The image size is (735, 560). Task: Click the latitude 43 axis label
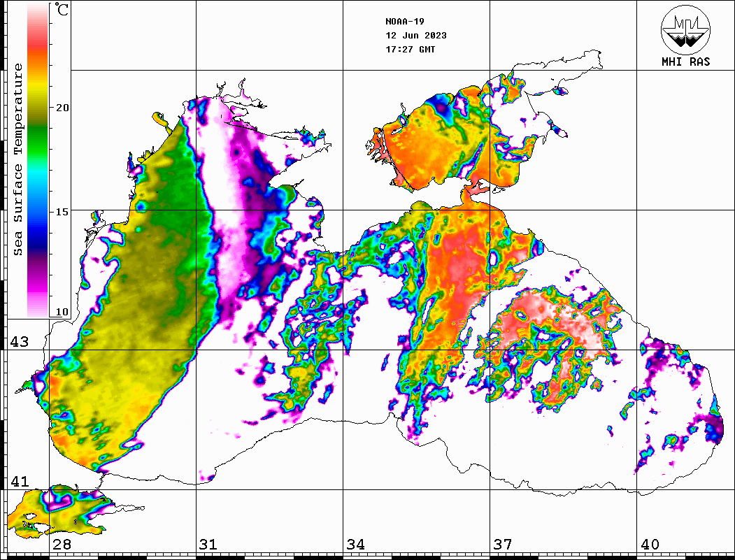[19, 342]
